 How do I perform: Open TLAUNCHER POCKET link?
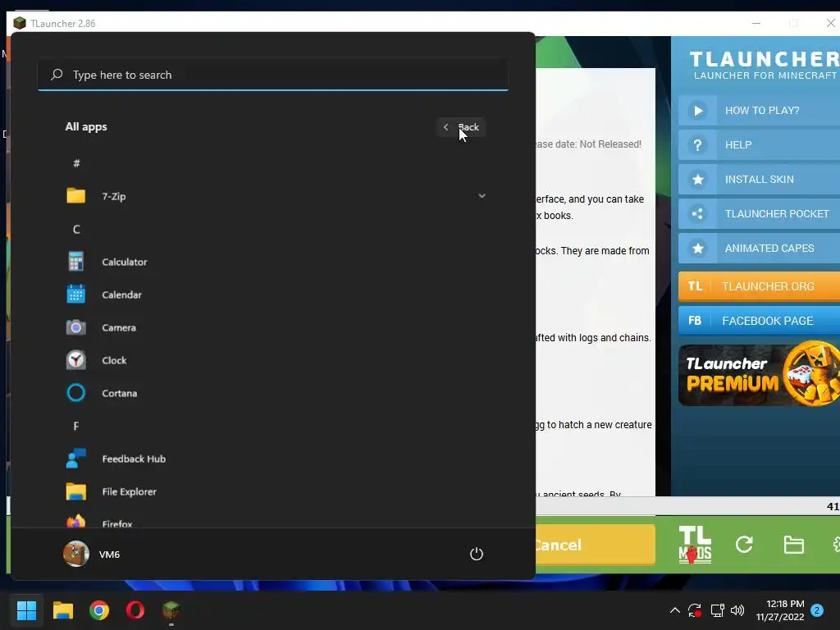click(759, 214)
